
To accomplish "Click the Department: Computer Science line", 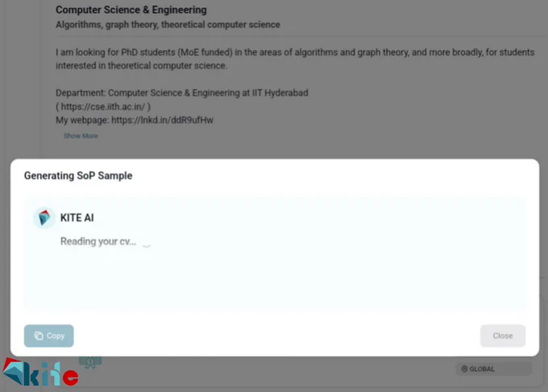I will tap(182, 93).
